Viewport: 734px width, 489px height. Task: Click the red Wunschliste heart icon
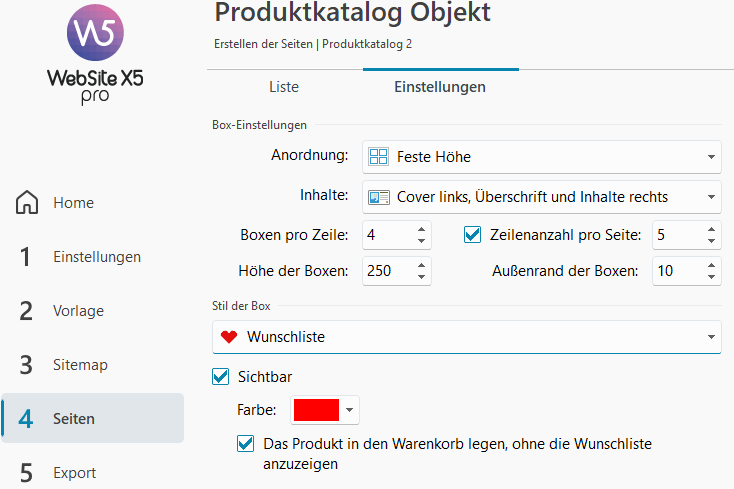tap(229, 337)
